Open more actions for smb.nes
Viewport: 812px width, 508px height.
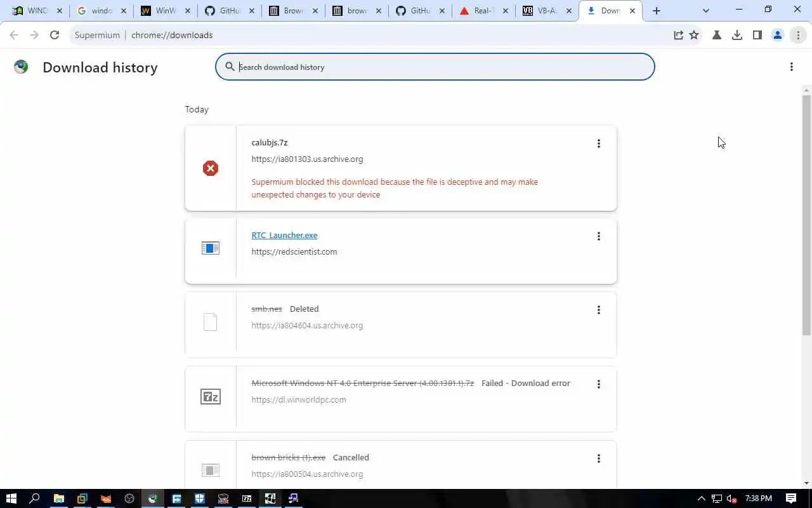tap(598, 310)
